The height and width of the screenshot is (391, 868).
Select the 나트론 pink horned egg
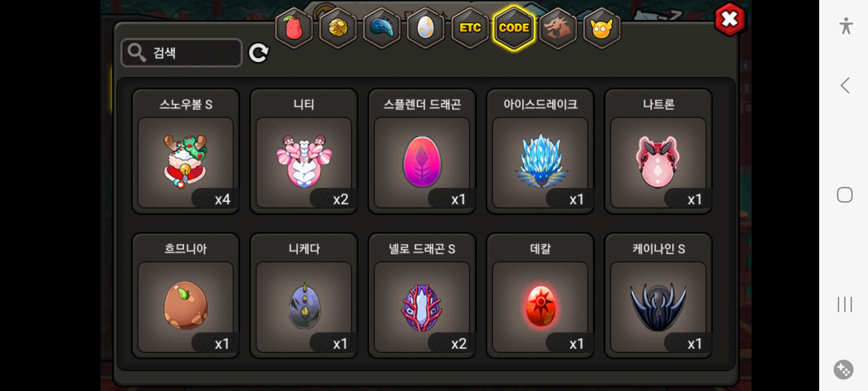click(659, 151)
